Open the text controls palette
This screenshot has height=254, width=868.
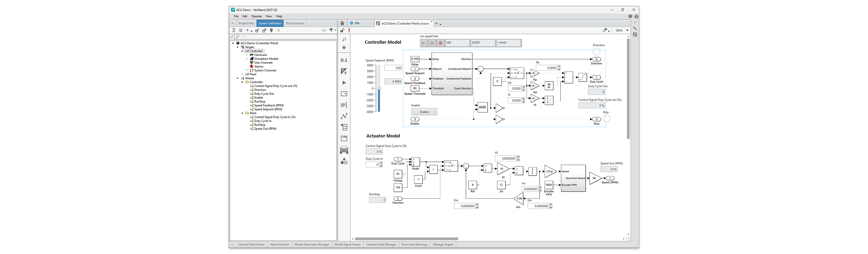point(344,105)
